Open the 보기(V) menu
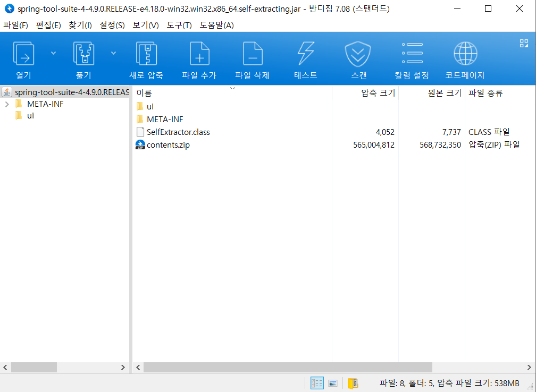The width and height of the screenshot is (536, 392). coord(146,25)
